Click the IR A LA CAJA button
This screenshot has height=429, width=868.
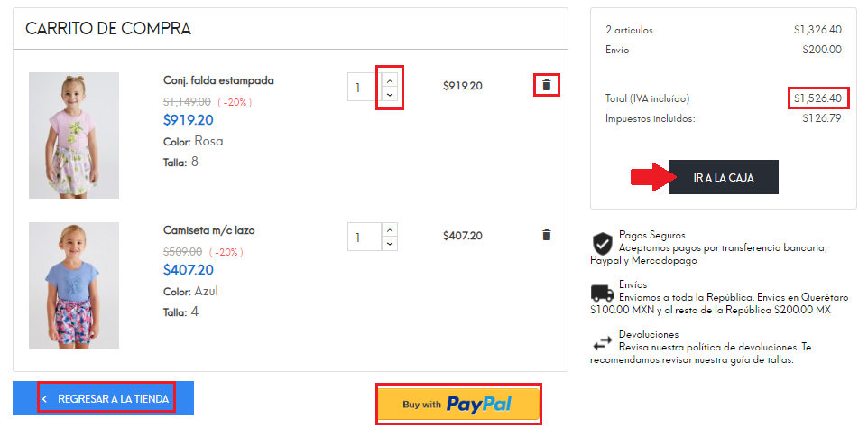pos(723,177)
